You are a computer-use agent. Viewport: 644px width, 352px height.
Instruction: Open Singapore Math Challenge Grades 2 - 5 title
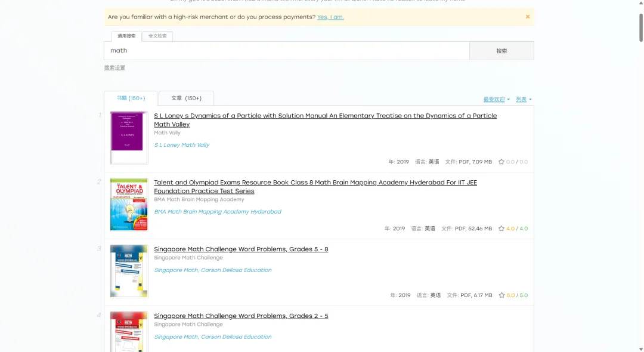point(241,316)
